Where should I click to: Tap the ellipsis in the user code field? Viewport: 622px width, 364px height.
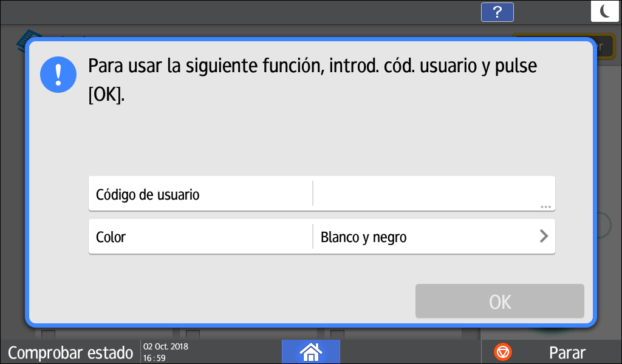(x=545, y=207)
